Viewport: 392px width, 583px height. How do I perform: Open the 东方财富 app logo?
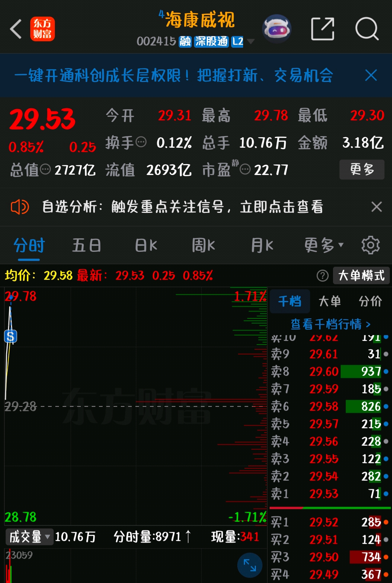(42, 29)
